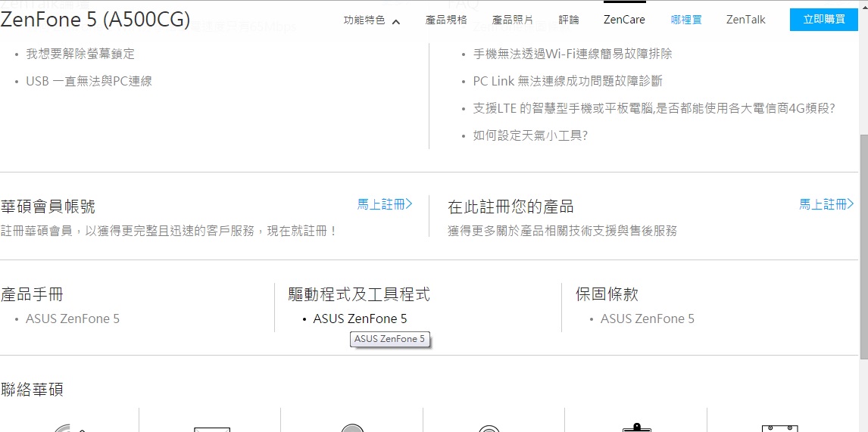Click 馬上註冊 for 華碩會員帳號
The width and height of the screenshot is (868, 432).
385,204
